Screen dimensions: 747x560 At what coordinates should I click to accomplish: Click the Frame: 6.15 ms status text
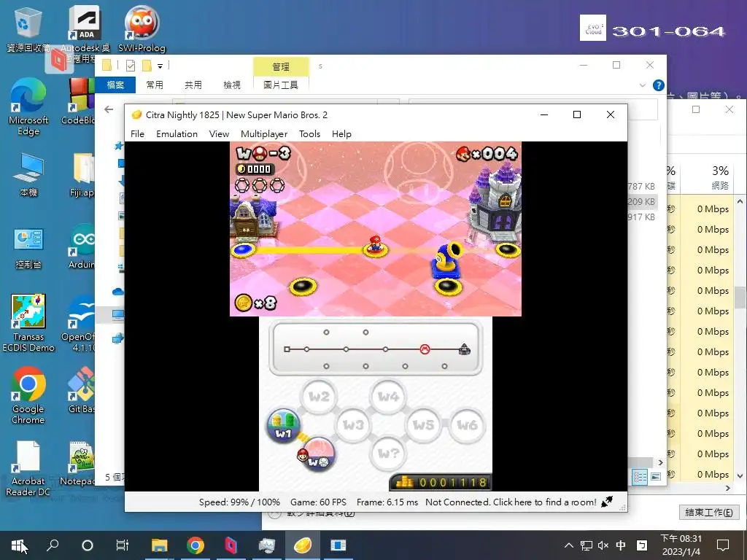[387, 502]
